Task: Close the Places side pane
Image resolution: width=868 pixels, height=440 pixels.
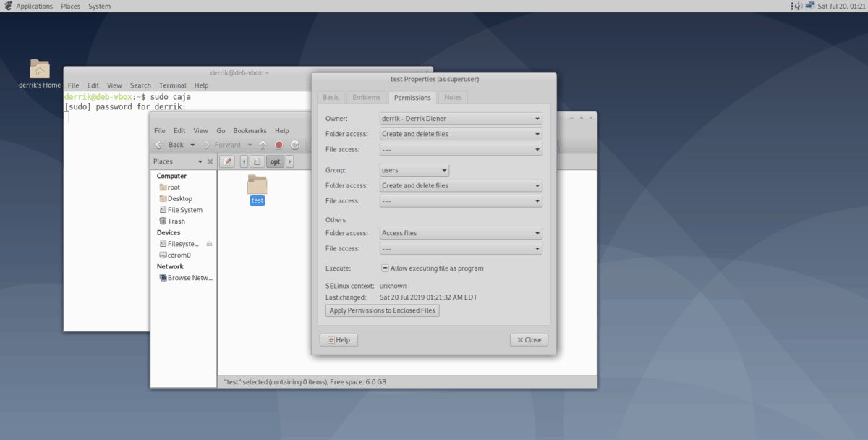Action: 210,161
